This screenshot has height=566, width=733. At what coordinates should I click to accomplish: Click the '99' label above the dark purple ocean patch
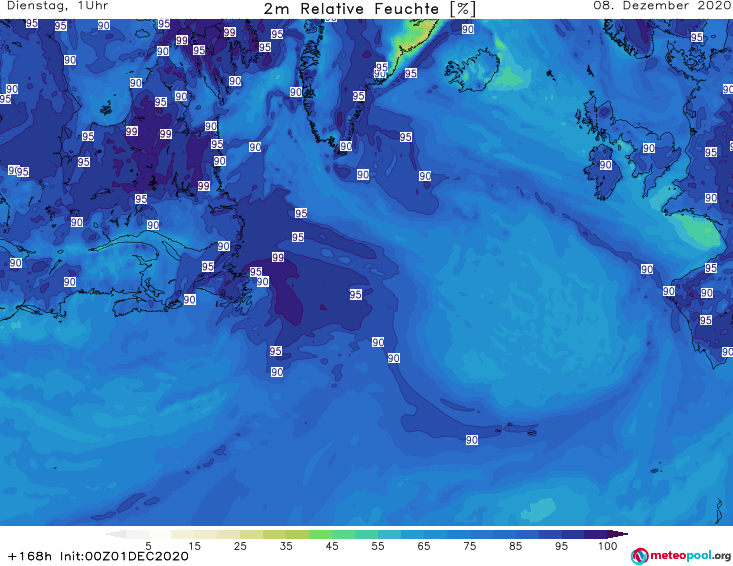point(278,257)
